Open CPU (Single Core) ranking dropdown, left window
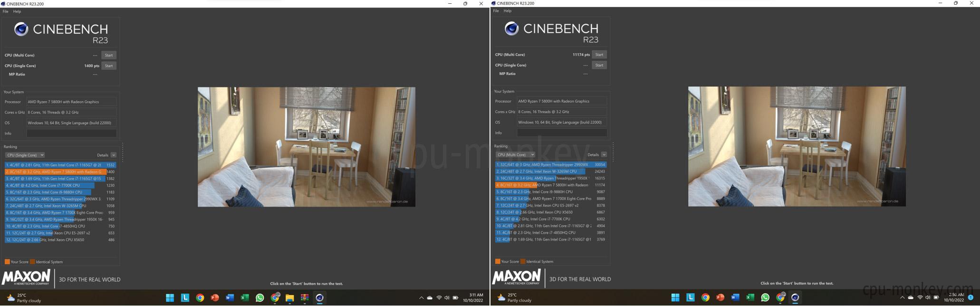Image resolution: width=980 pixels, height=306 pixels. click(25, 155)
